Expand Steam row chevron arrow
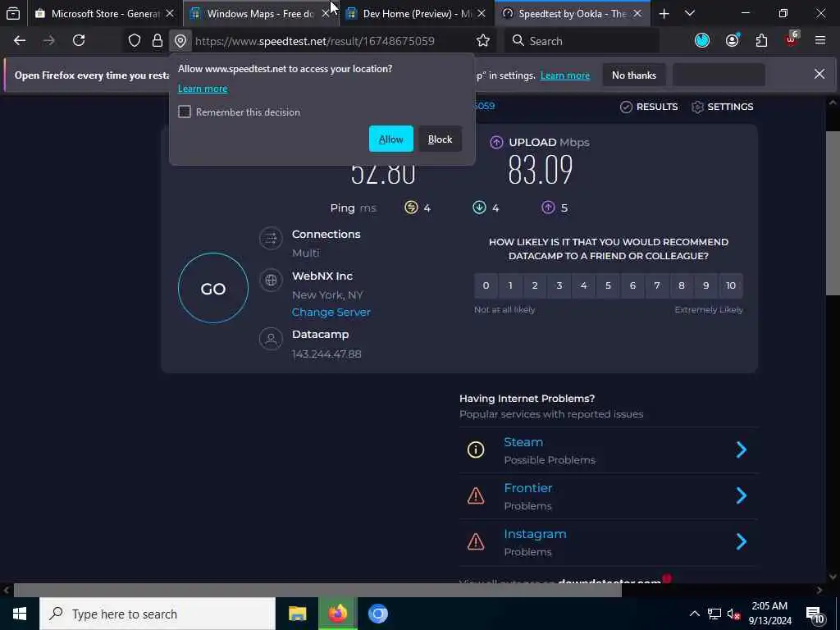Image resolution: width=840 pixels, height=630 pixels. click(742, 450)
